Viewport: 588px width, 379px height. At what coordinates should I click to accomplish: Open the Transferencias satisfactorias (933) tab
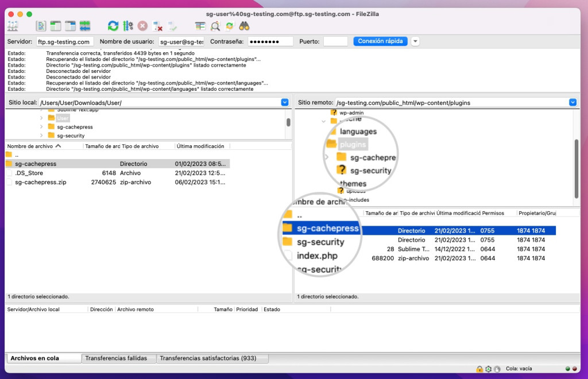(x=212, y=358)
